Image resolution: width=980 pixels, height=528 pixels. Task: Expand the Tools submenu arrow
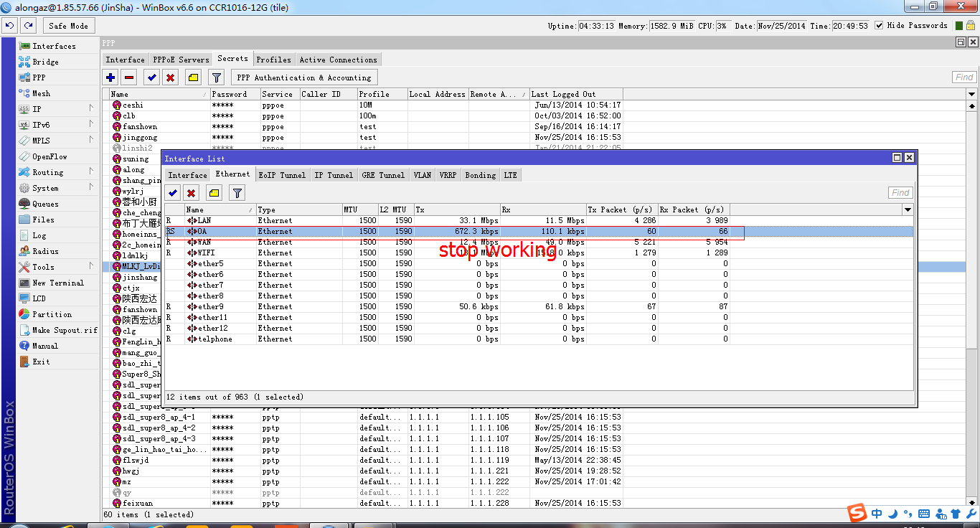[x=91, y=266]
